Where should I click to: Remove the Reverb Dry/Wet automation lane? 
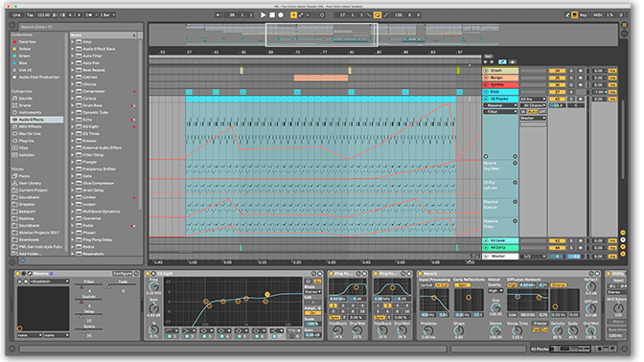(x=515, y=163)
